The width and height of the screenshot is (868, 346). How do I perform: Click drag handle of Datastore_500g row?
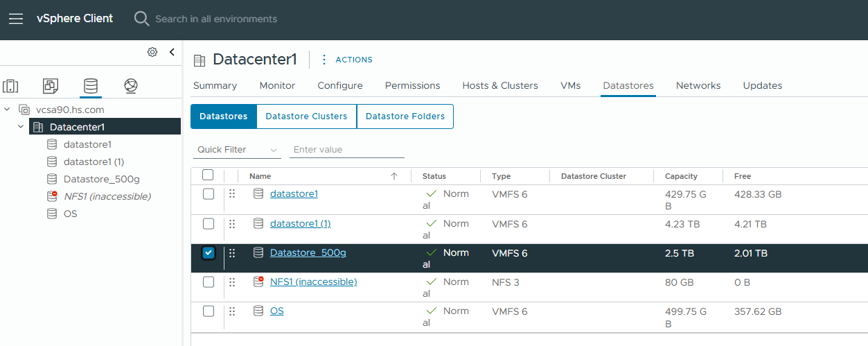[x=232, y=253]
